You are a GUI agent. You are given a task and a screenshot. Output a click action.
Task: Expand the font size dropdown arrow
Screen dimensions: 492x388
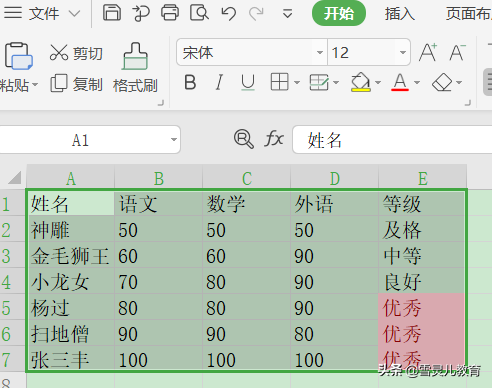coord(403,52)
